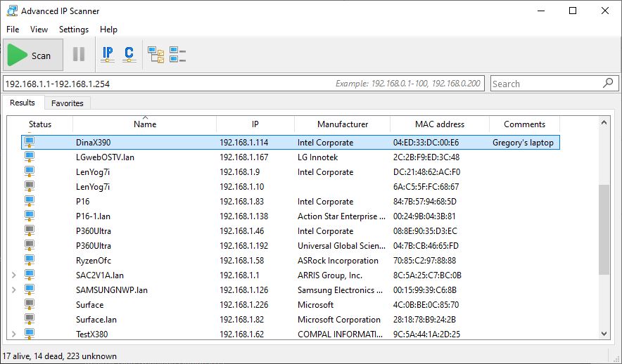Click "Microsoft Corporation" manufacturer cell
Viewport: 622px width, 364px height.
coord(339,320)
